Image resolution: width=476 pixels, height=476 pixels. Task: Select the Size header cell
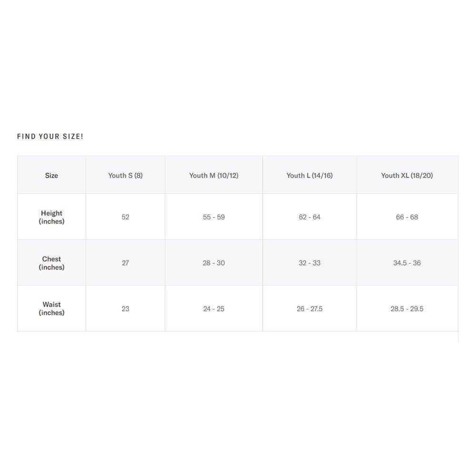point(51,175)
